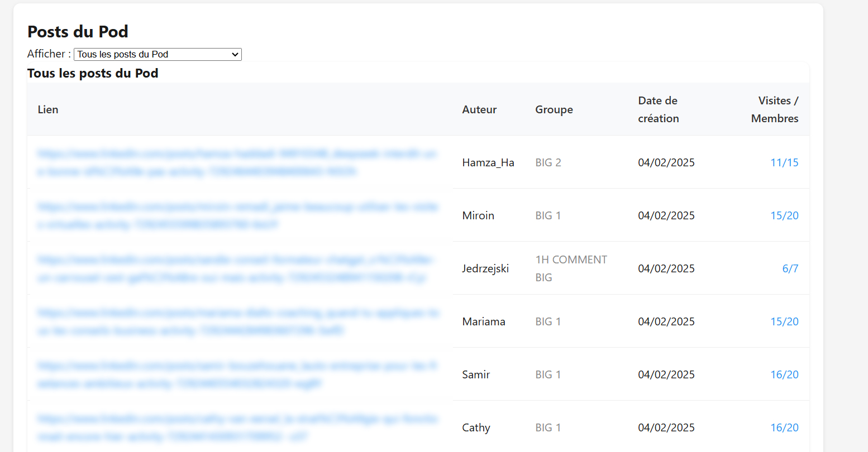
Task: Click the Date de création column header
Action: click(x=658, y=109)
